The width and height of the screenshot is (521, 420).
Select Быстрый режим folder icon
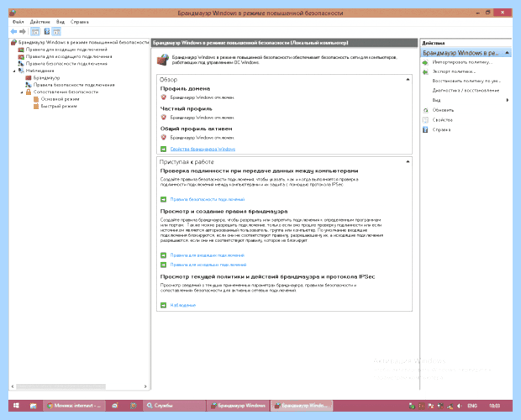point(36,106)
